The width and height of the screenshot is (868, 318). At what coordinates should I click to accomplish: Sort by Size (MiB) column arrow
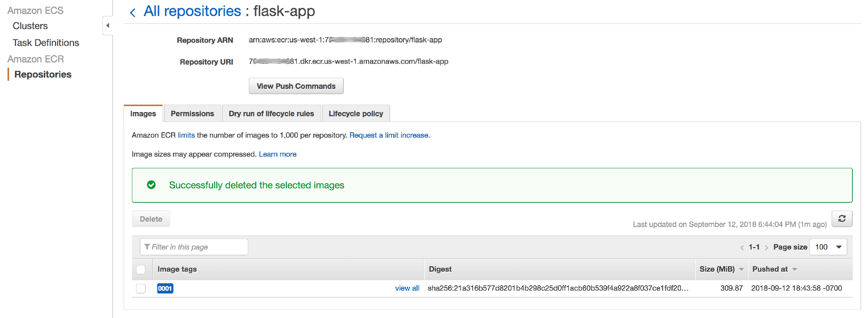[x=741, y=269]
